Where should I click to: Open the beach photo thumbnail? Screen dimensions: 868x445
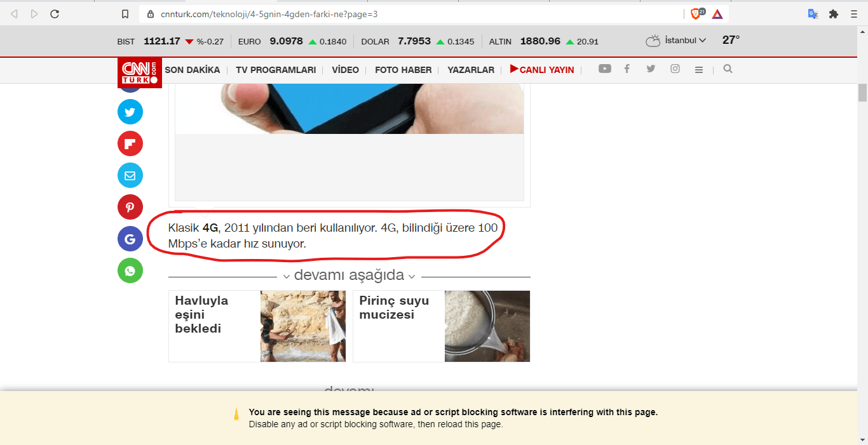coord(303,326)
